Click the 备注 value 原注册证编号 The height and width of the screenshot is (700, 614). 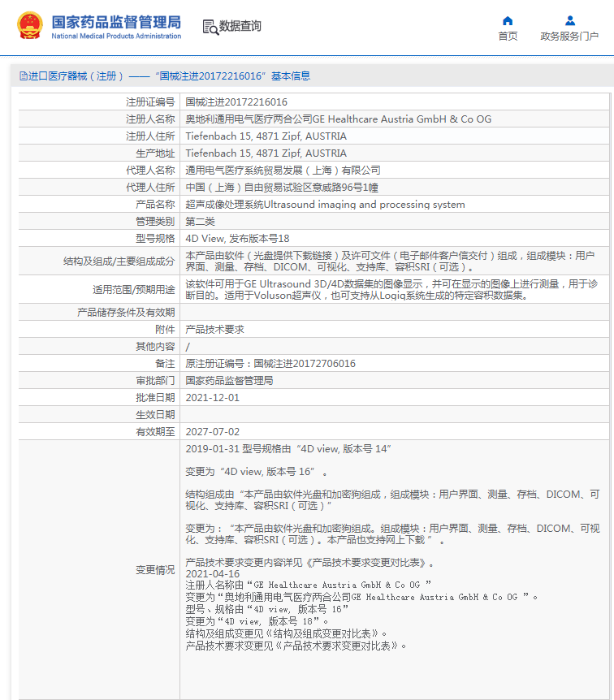pyautogui.click(x=270, y=363)
